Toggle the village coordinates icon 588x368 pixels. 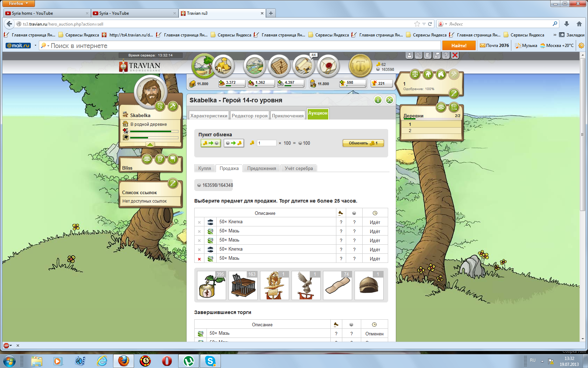(454, 107)
